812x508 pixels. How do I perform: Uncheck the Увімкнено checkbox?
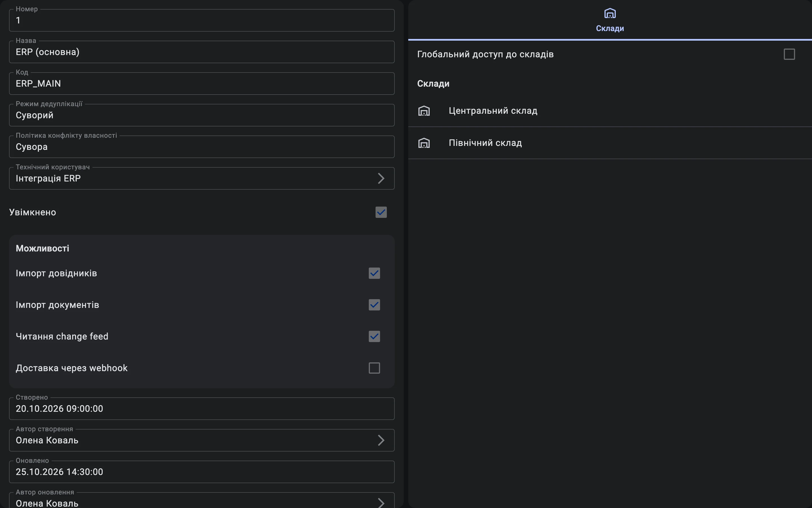(381, 212)
